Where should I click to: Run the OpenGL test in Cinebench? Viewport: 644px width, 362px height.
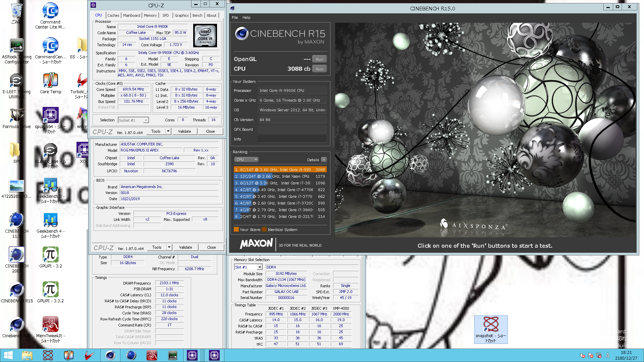click(x=319, y=59)
